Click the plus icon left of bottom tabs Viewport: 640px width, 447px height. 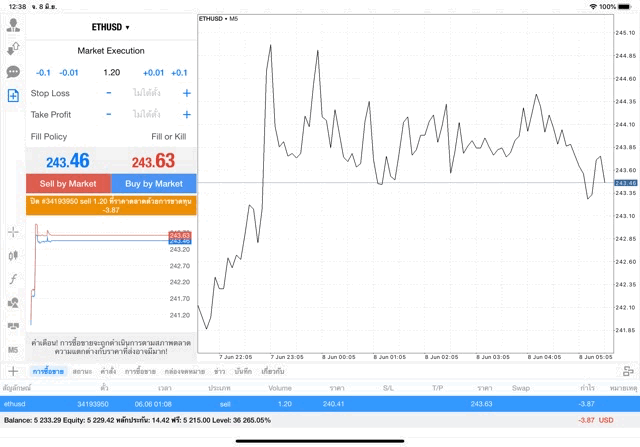pyautogui.click(x=13, y=371)
